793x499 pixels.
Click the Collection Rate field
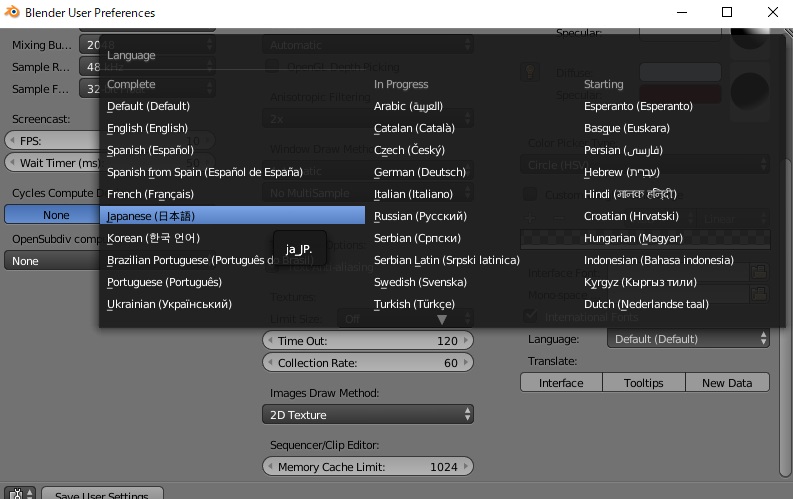coord(368,362)
